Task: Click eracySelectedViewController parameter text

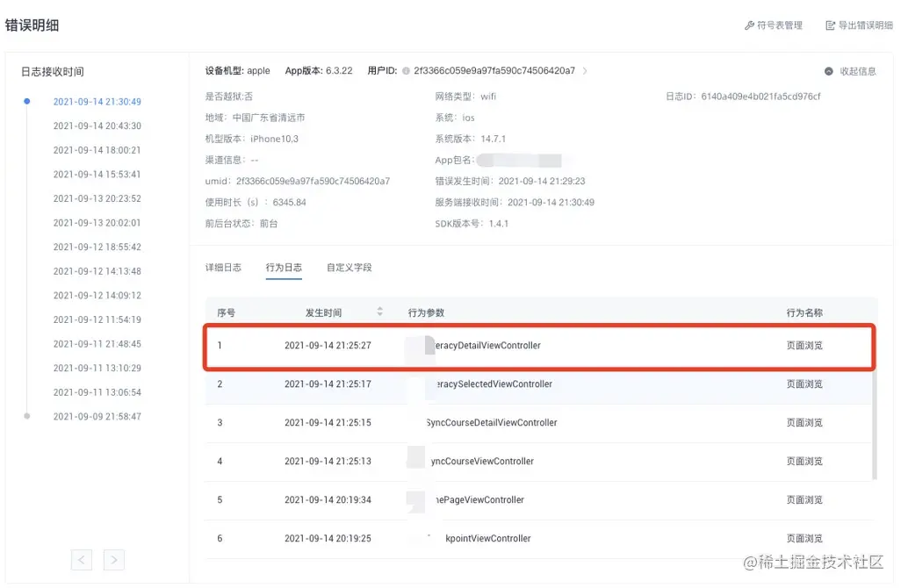Action: pyautogui.click(x=494, y=384)
